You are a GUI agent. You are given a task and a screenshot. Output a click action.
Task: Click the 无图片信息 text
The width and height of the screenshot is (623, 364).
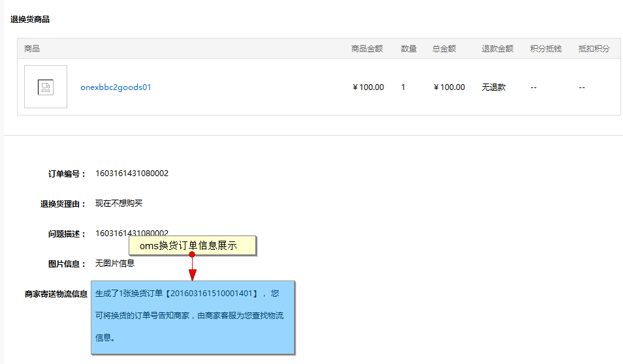click(x=115, y=263)
